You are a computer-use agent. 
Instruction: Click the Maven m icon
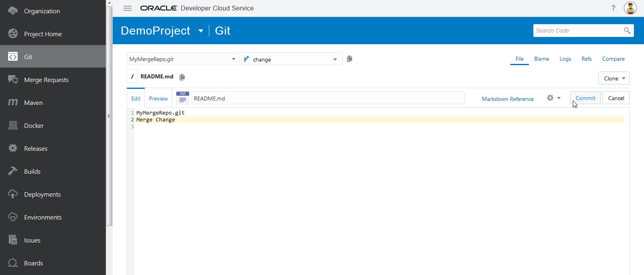coord(13,102)
